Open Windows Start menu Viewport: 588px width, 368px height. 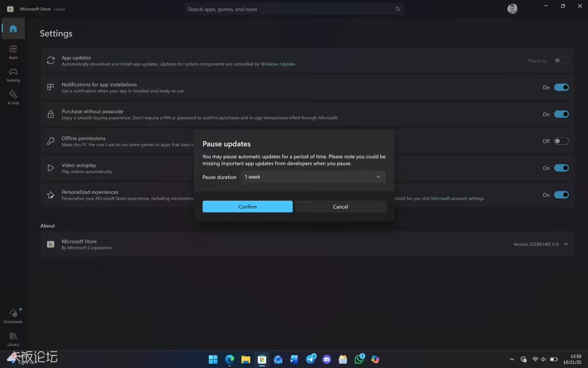tap(213, 360)
